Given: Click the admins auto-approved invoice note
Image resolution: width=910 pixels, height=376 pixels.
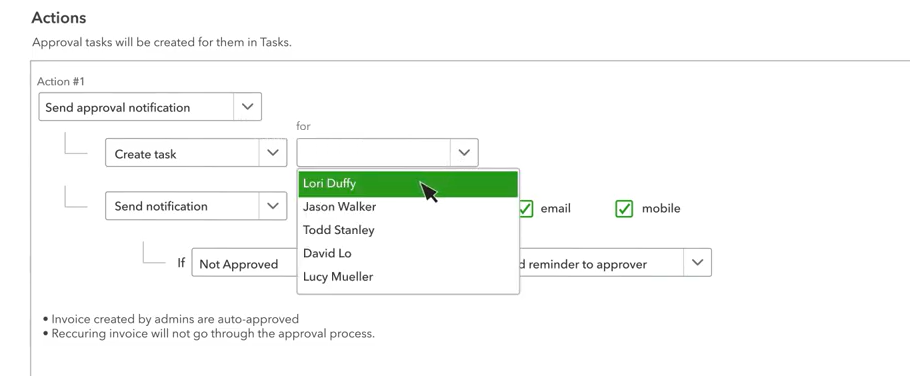Looking at the screenshot, I should (x=175, y=319).
